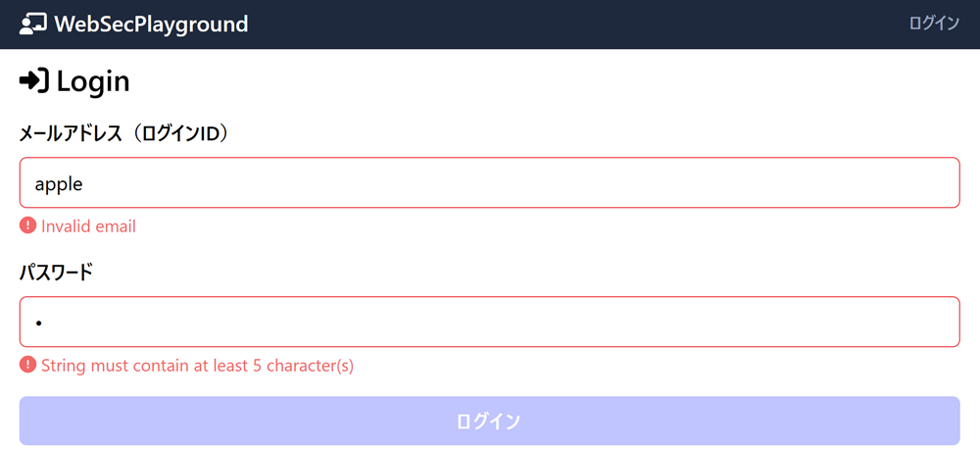Viewport: 980px width, 449px height.
Task: Click the パスワード field label
Action: (56, 273)
